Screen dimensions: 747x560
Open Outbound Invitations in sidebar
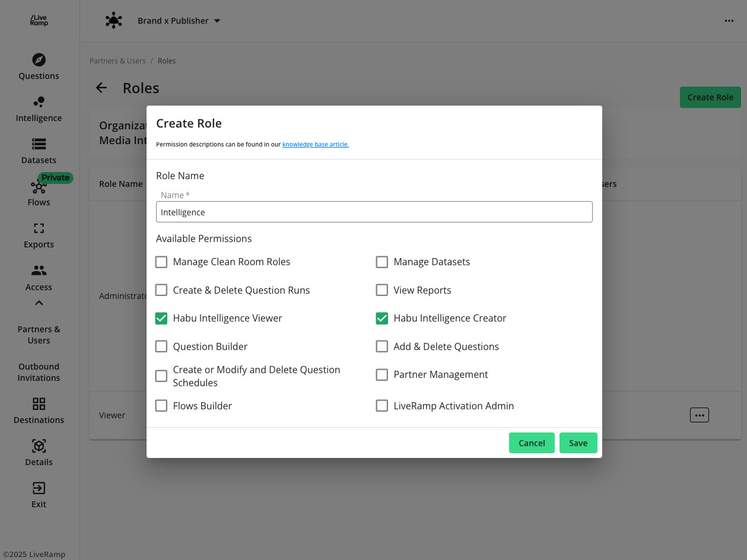pos(39,372)
